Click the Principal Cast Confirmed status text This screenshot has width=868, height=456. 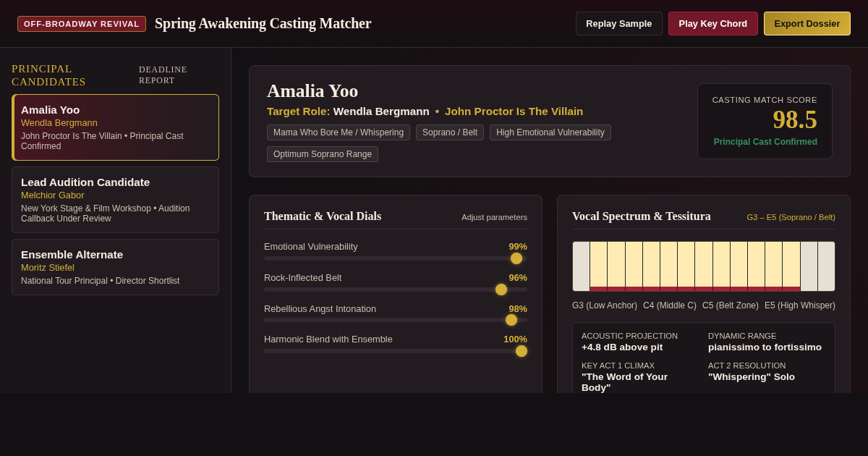(x=765, y=142)
